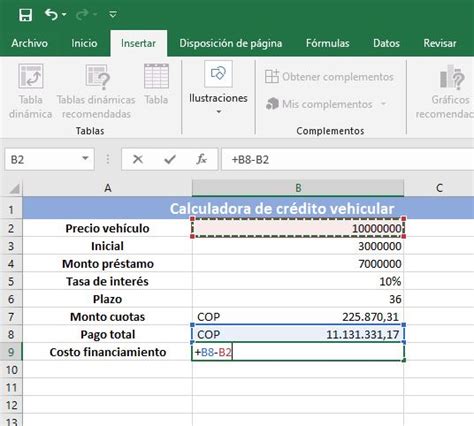Expand the Ilustraciones dropdown arrow
Viewport: 474px width, 426px height.
point(219,112)
